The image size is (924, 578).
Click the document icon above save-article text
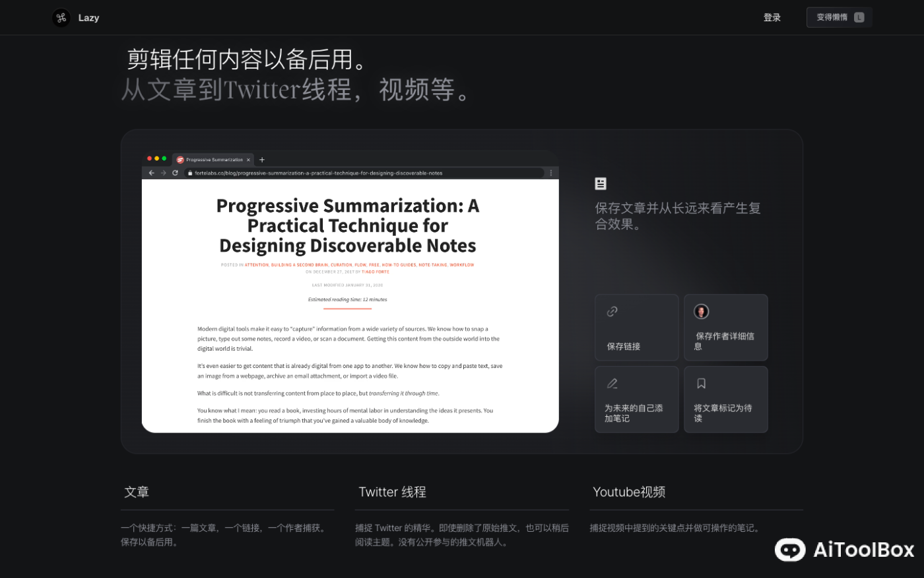601,184
